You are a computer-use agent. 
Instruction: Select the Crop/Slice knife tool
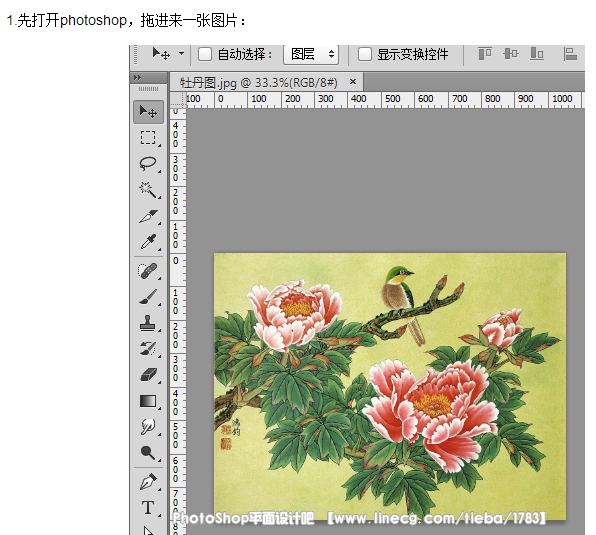click(x=148, y=216)
